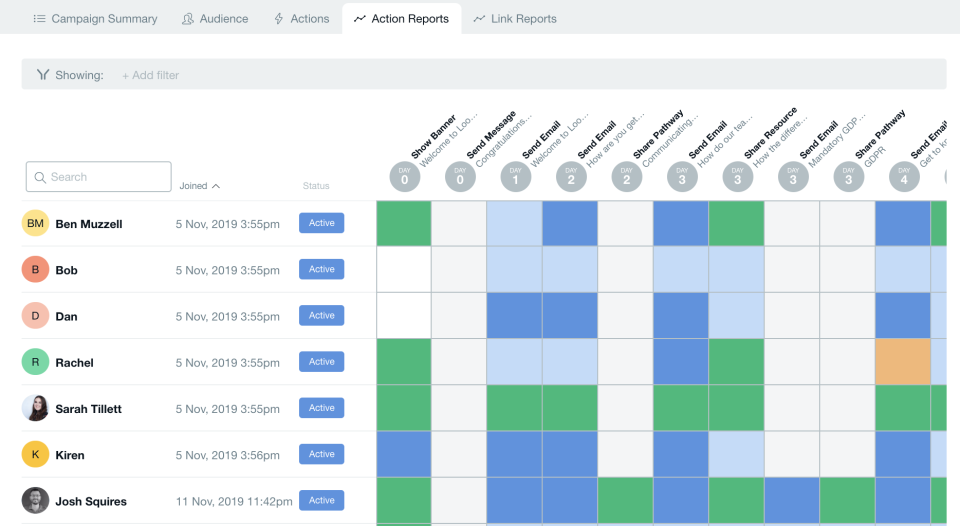Click Ben Muzzell's BM avatar
960x526 pixels.
[x=35, y=224]
